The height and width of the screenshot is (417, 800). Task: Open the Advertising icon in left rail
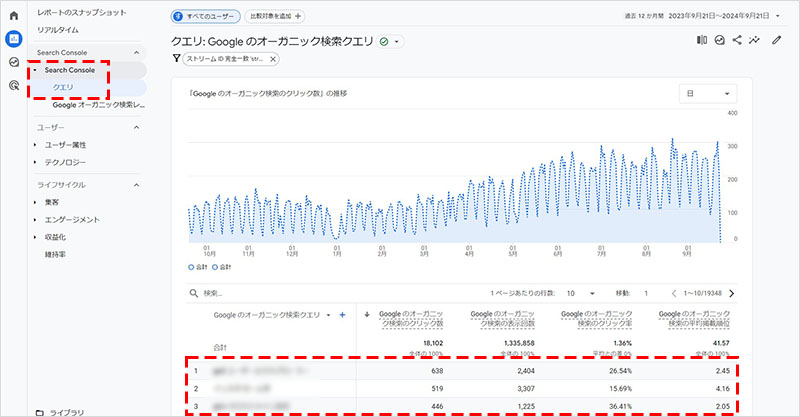pos(14,85)
